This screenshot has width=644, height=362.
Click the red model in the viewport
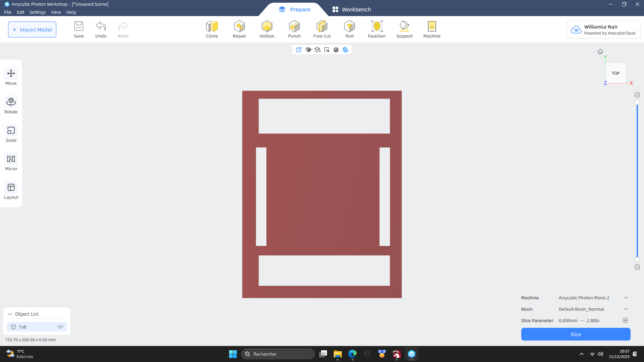(322, 194)
